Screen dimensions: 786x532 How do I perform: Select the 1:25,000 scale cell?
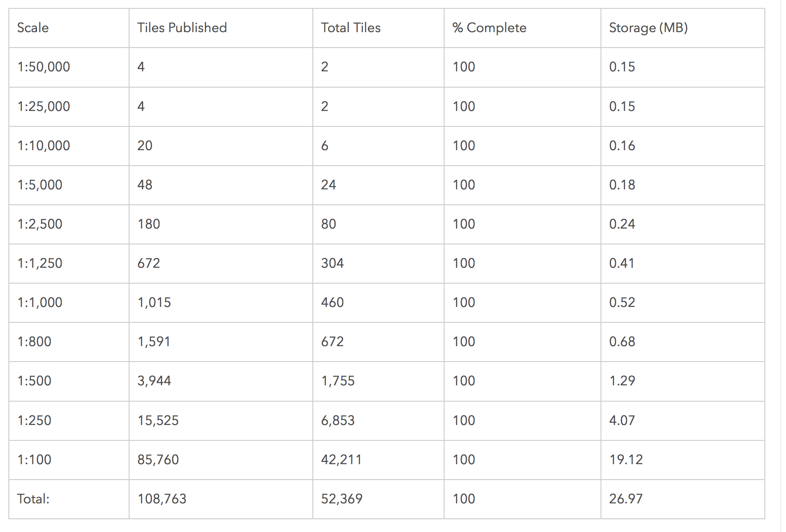tap(44, 107)
